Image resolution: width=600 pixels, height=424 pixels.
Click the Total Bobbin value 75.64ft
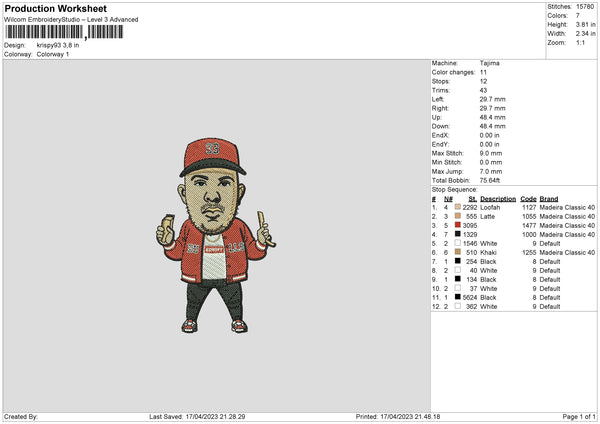490,180
